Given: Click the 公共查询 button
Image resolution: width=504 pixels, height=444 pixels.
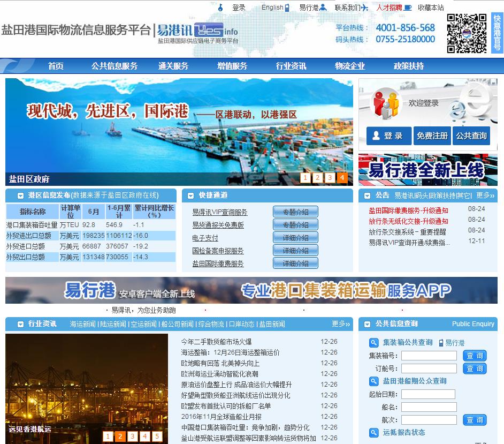Looking at the screenshot, I should [471, 136].
